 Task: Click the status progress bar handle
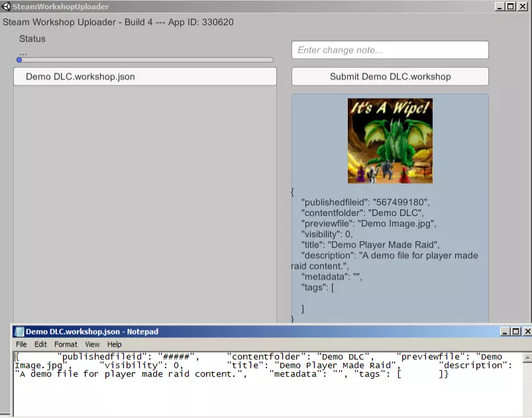click(19, 60)
